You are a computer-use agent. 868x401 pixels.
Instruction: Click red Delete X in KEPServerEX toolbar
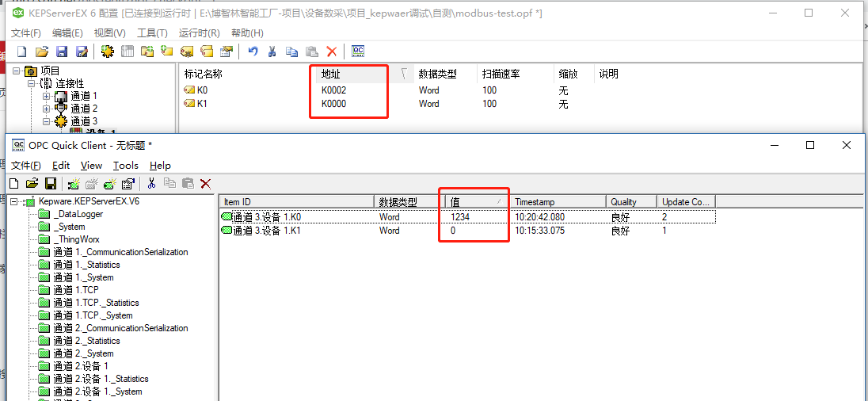tap(332, 52)
